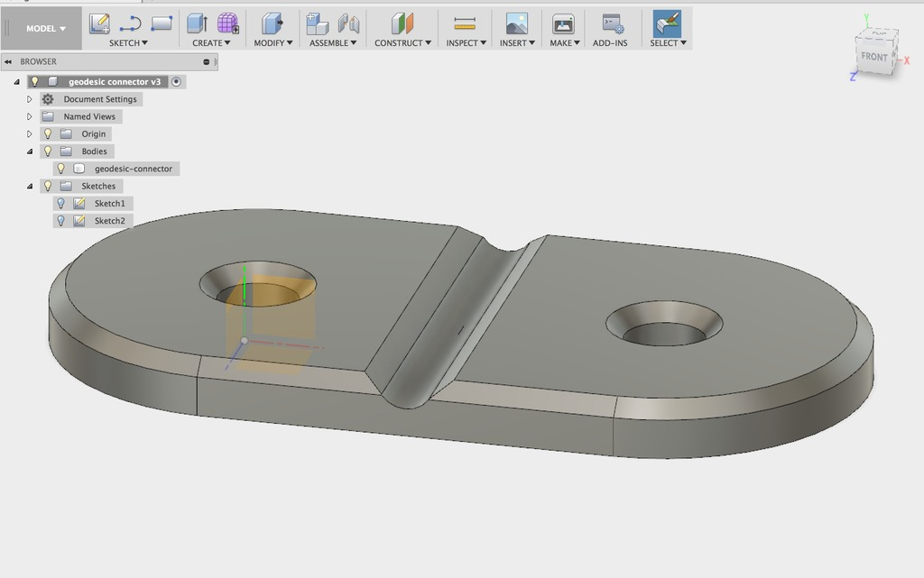Collapse the Browser panel header
924x578 pixels.
[x=8, y=61]
